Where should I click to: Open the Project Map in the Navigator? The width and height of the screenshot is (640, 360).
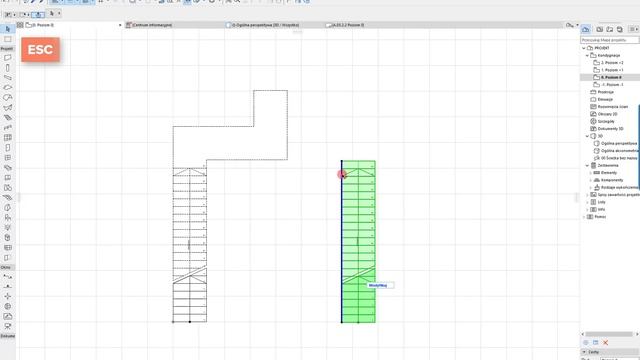[586, 29]
